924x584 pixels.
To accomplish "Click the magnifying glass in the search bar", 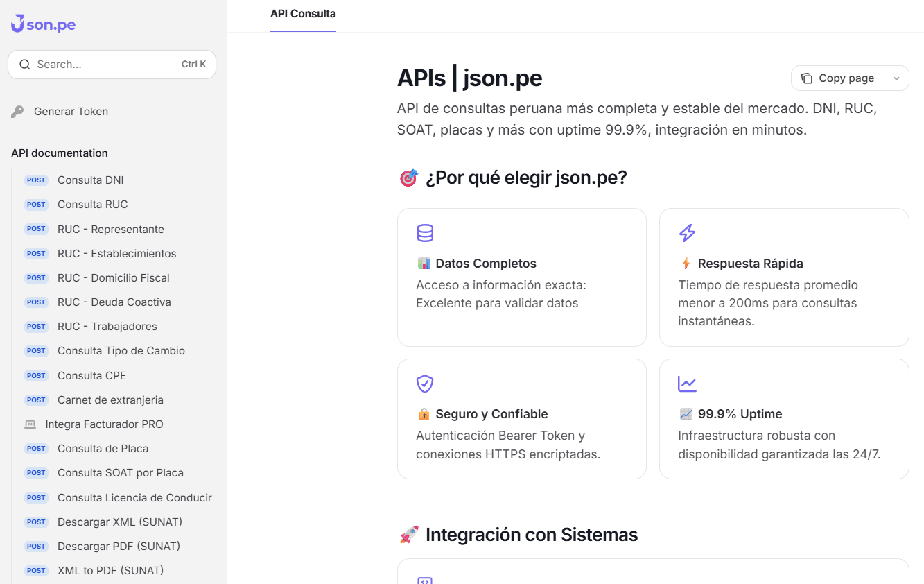I will click(x=25, y=64).
